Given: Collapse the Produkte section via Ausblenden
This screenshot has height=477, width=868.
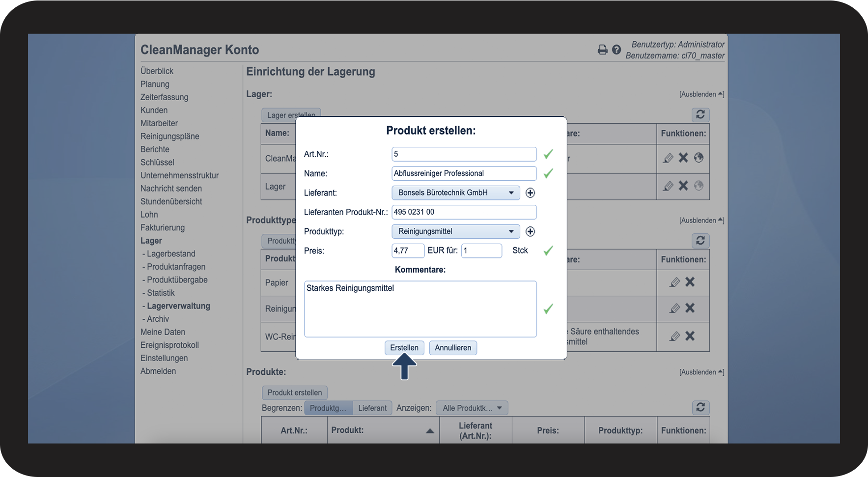Looking at the screenshot, I should 701,372.
